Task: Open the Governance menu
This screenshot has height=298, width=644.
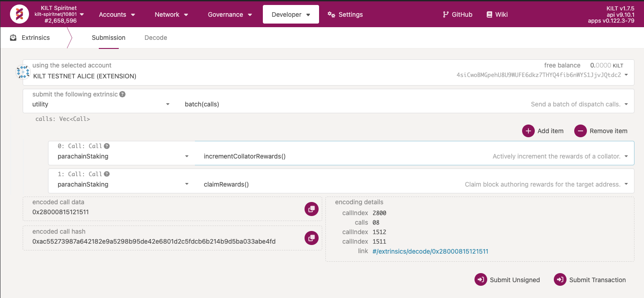Action: point(230,14)
